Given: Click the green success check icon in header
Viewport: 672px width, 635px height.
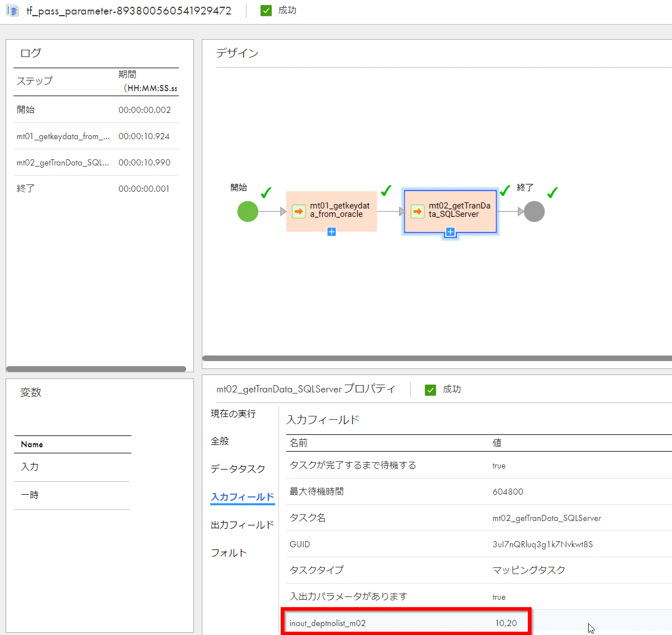Looking at the screenshot, I should [x=266, y=11].
